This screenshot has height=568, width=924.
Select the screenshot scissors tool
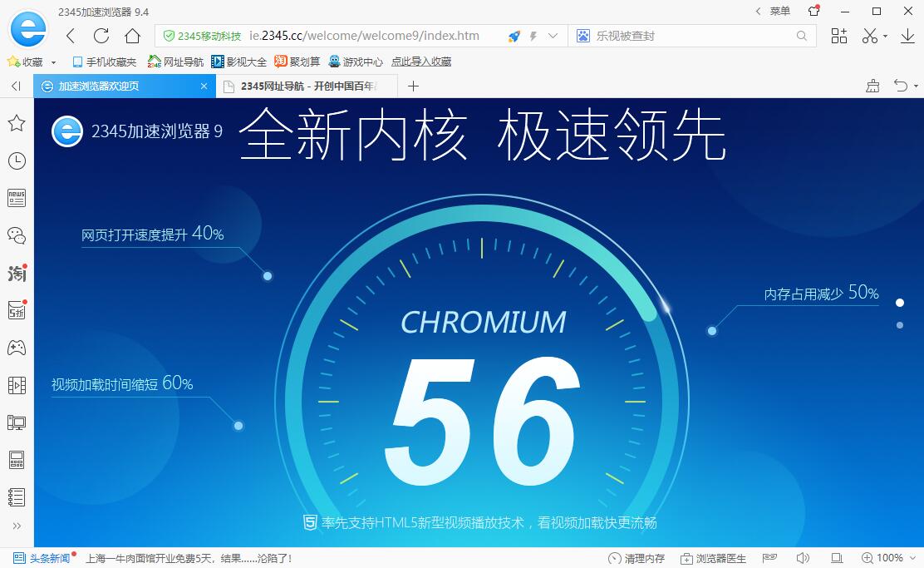pos(872,36)
